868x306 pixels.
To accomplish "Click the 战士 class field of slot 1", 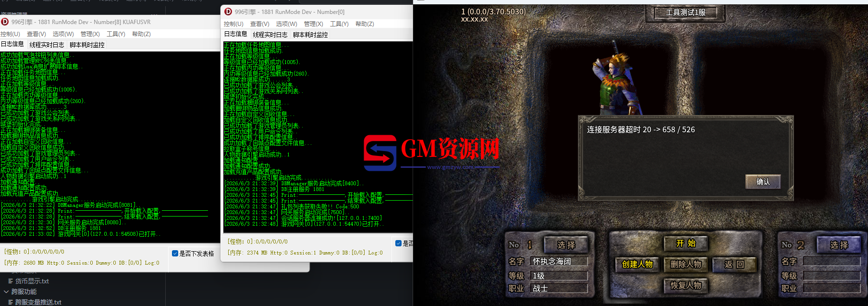I will click(x=559, y=288).
